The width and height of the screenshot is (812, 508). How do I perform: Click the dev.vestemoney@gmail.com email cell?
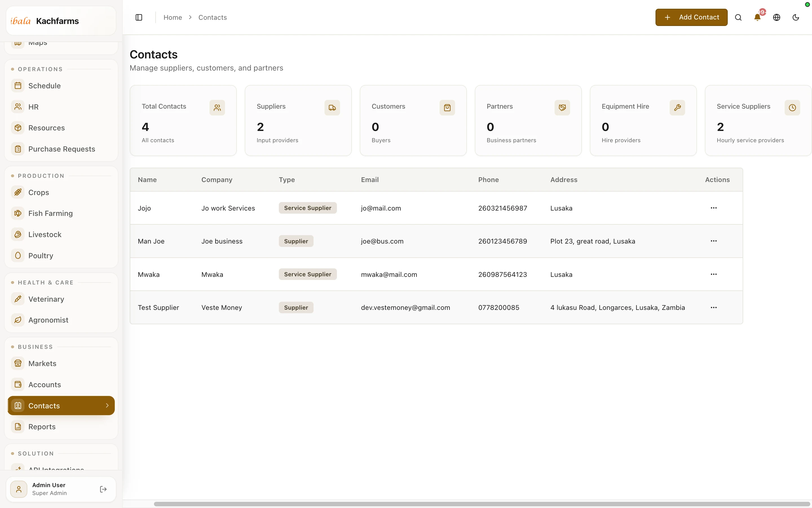click(x=405, y=307)
